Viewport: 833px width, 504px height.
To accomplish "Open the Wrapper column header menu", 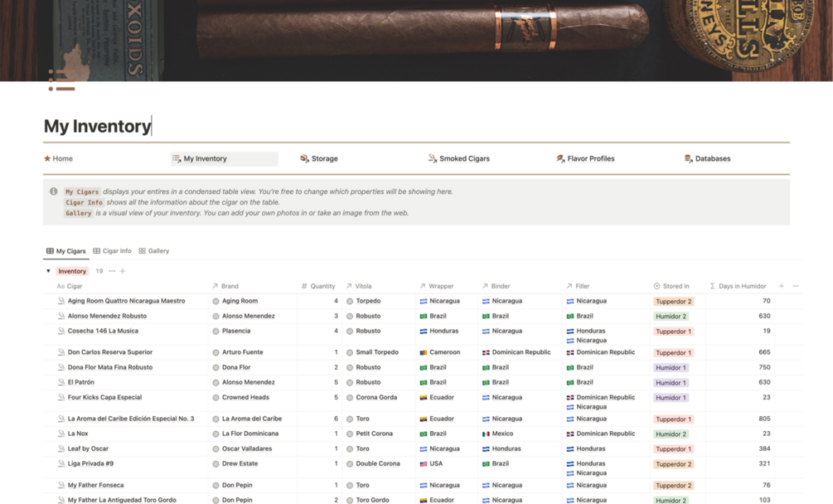I will point(436,286).
